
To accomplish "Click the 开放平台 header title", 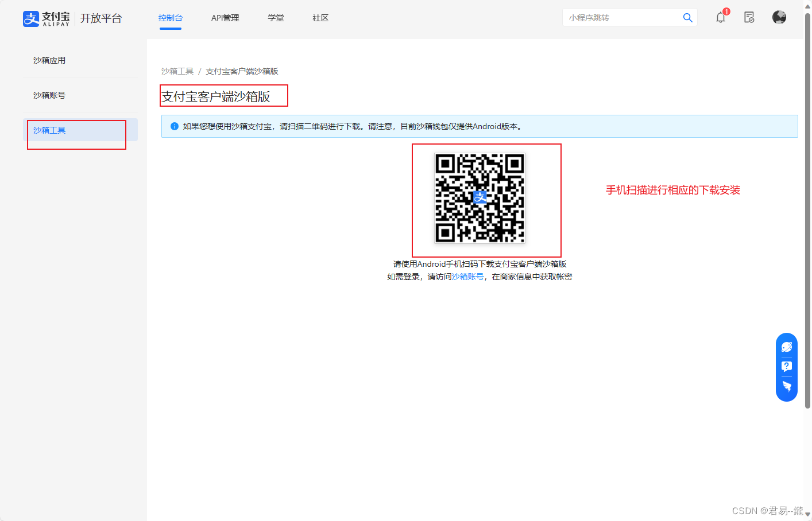I will (x=101, y=18).
